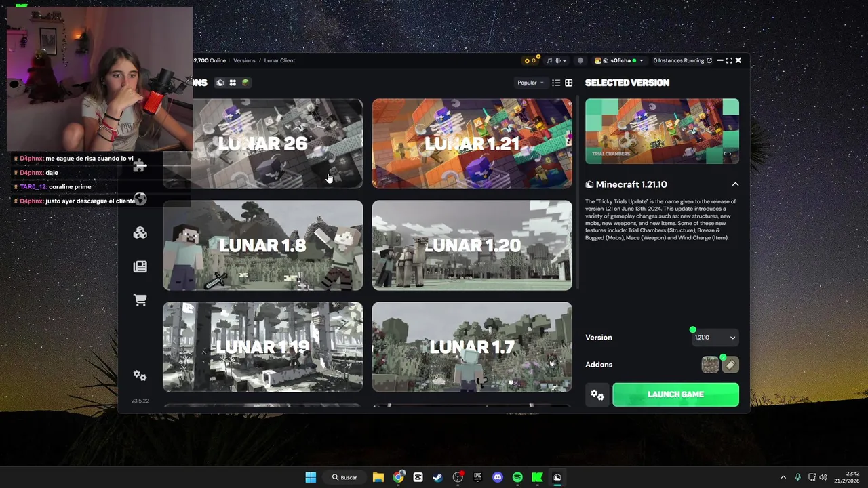Switch to list view layout
The height and width of the screenshot is (488, 868).
click(556, 83)
